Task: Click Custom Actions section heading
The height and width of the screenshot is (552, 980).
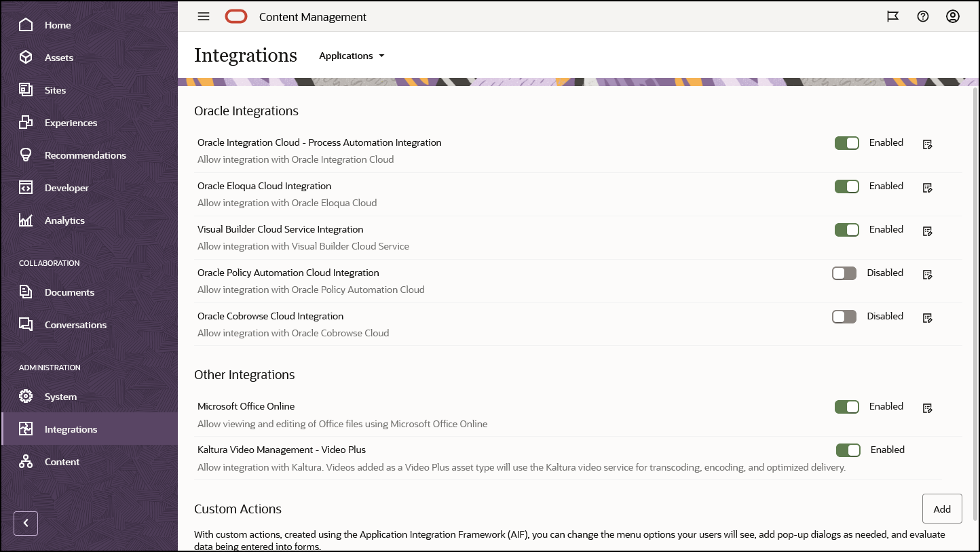Action: (x=238, y=509)
